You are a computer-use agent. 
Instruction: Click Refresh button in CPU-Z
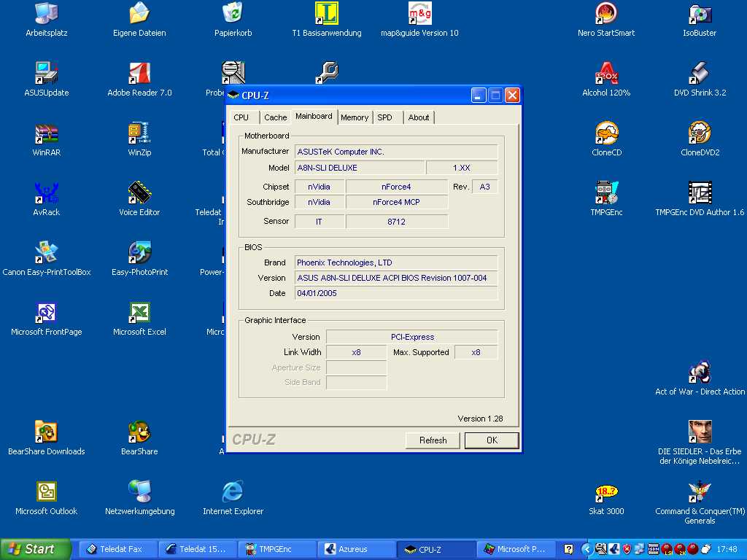coord(433,440)
